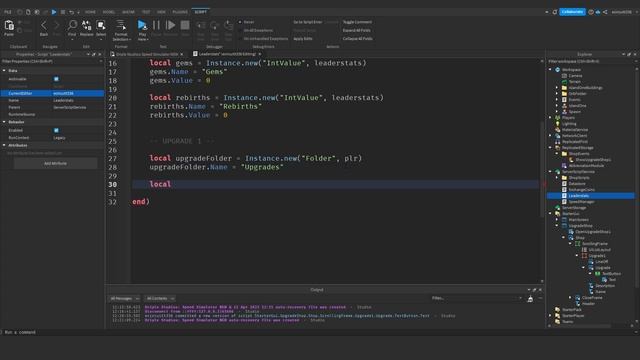Click the Select tool icon in ribbon
Screen dimensions: 640x360
pos(101,25)
